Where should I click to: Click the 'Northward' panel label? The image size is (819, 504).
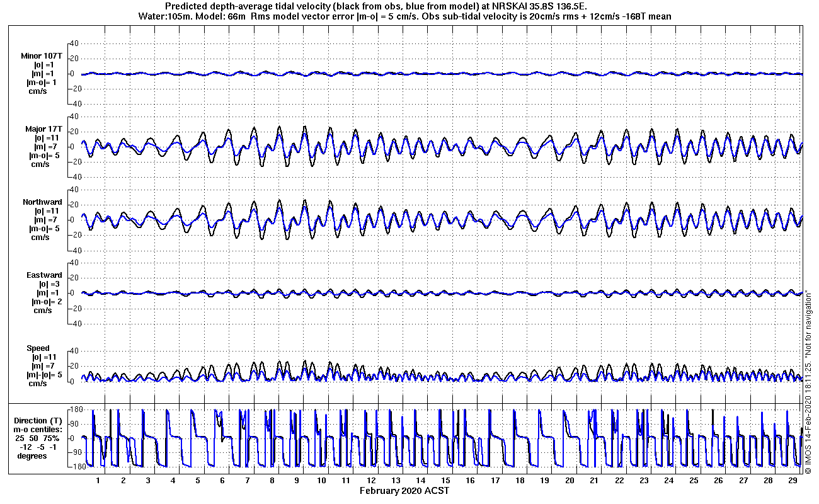coord(43,202)
